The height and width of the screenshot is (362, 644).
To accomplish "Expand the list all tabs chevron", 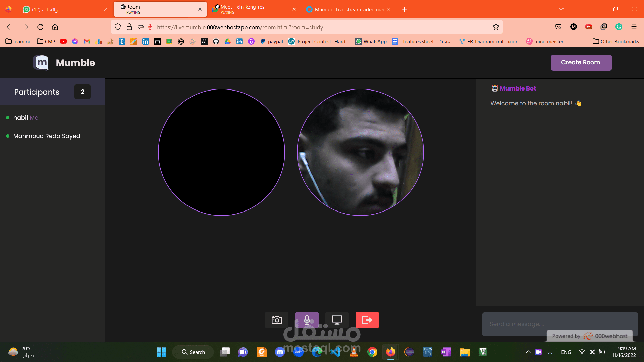I will [561, 9].
